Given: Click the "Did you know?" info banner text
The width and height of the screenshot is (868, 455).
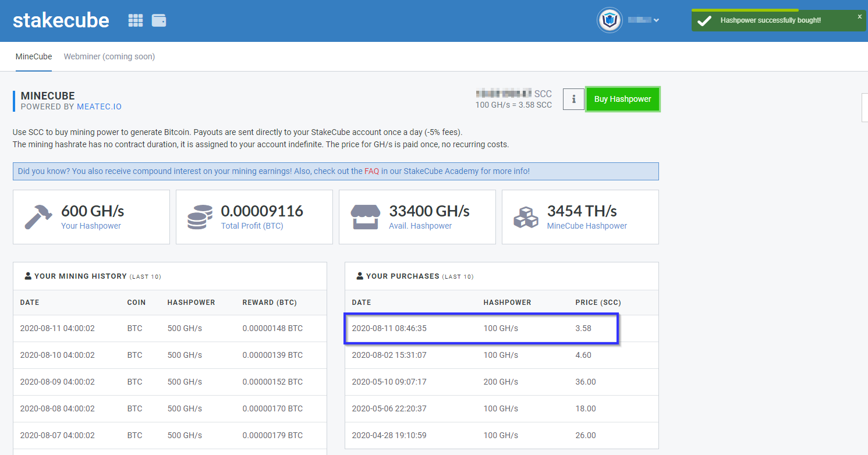Looking at the screenshot, I should 274,171.
